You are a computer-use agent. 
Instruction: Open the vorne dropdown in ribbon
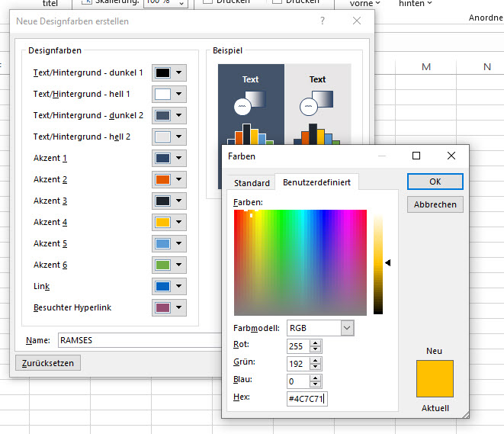click(364, 3)
